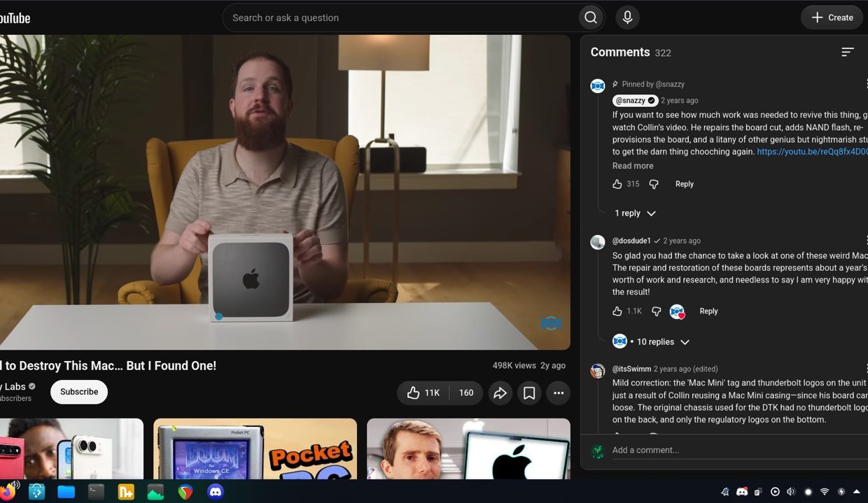Click the '498K views 2y ago' text
Viewport: 868px width, 503px height.
pos(529,365)
